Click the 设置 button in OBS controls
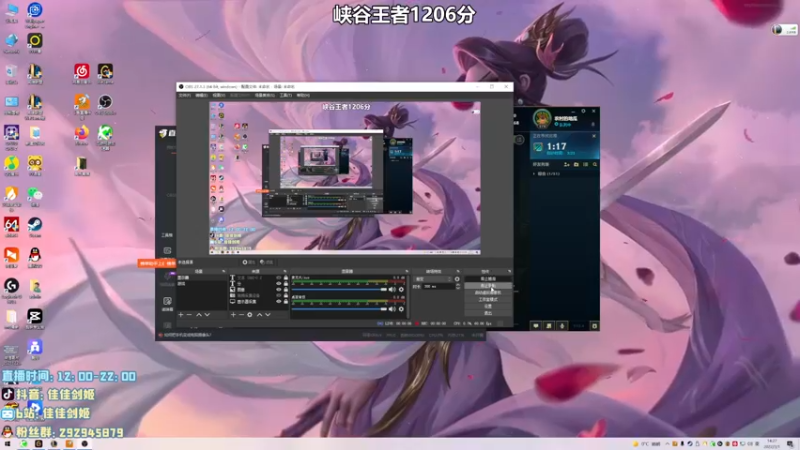 click(488, 306)
